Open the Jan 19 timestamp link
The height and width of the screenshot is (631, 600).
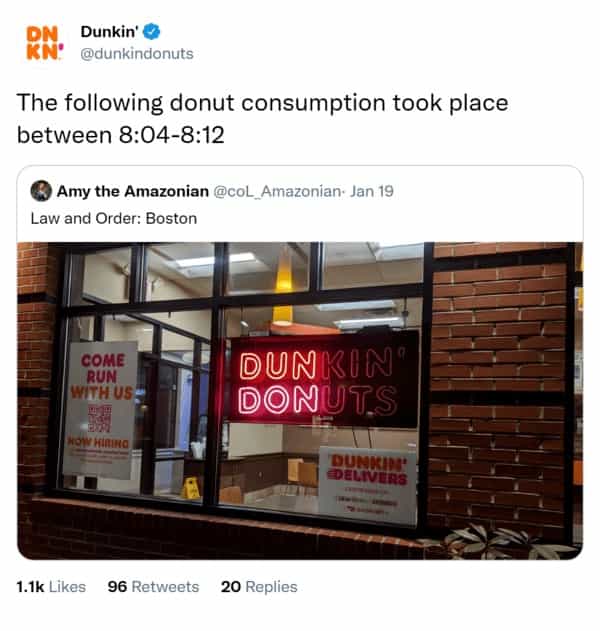tap(371, 191)
